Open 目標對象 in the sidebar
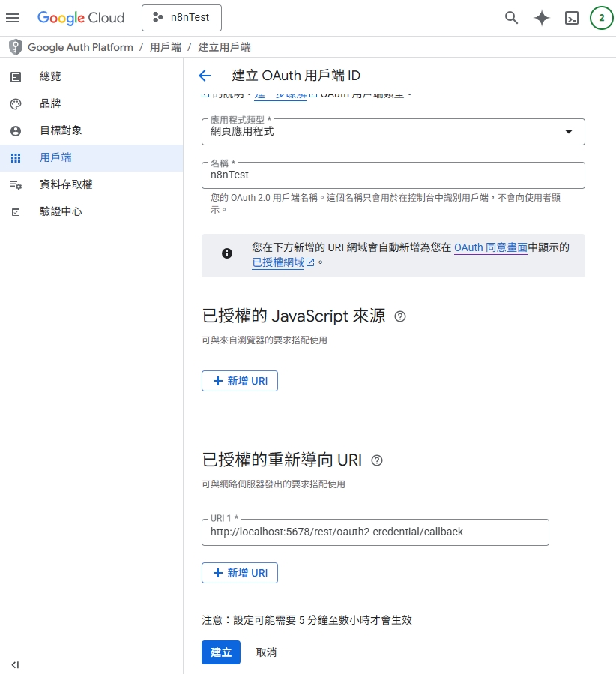616x674 pixels. 91,130
